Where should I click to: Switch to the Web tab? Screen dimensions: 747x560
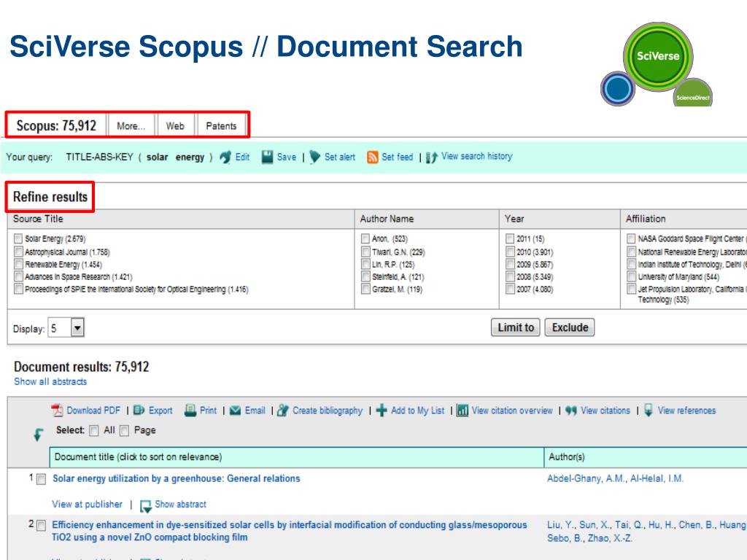[x=175, y=126]
